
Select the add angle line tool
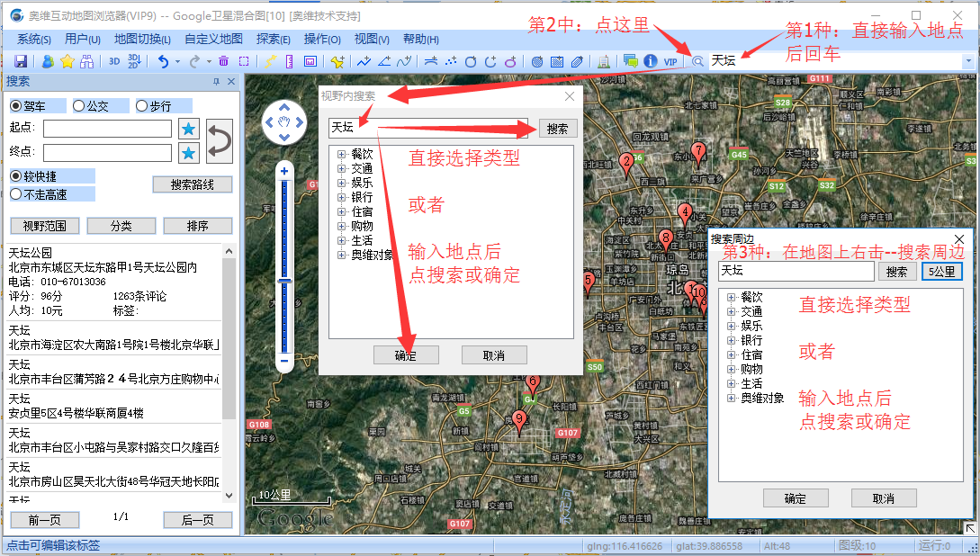384,61
